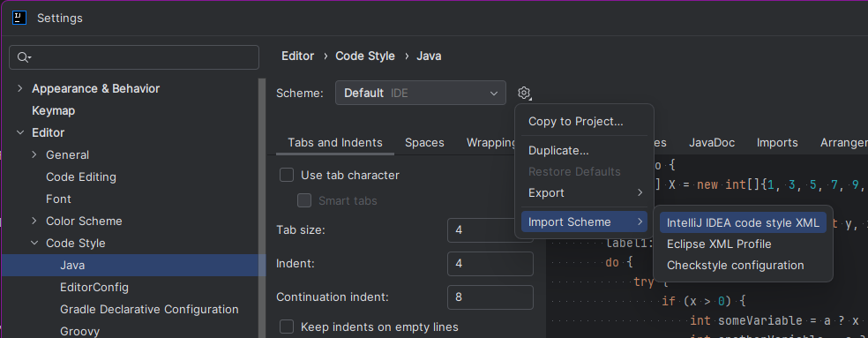The height and width of the screenshot is (338, 868).
Task: Click the Tab size input field
Action: 490,230
